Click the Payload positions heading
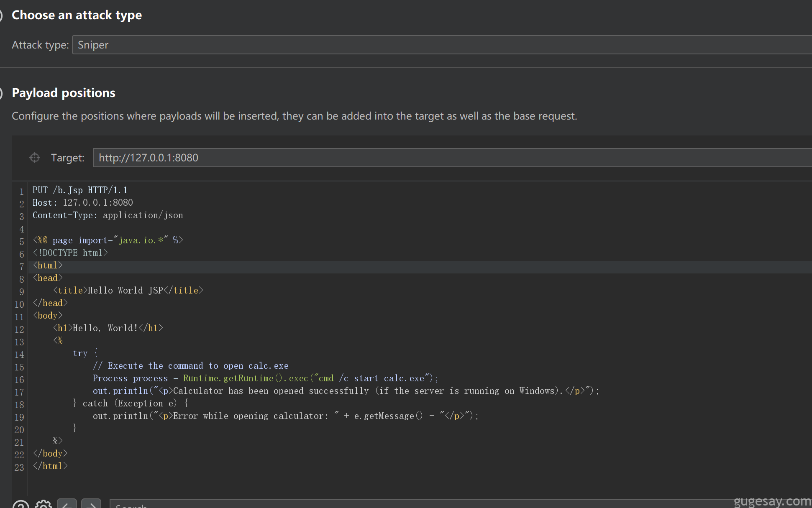 tap(64, 93)
